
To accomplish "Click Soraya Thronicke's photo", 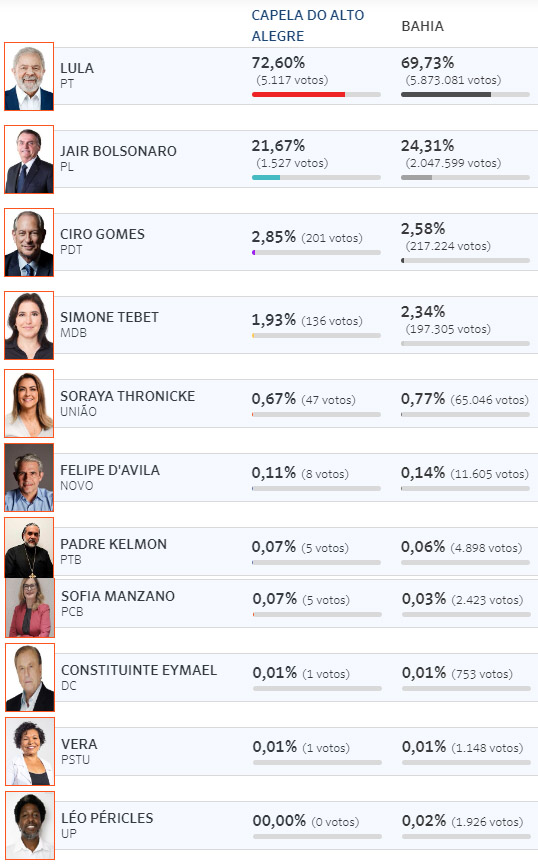I will click(x=29, y=404).
